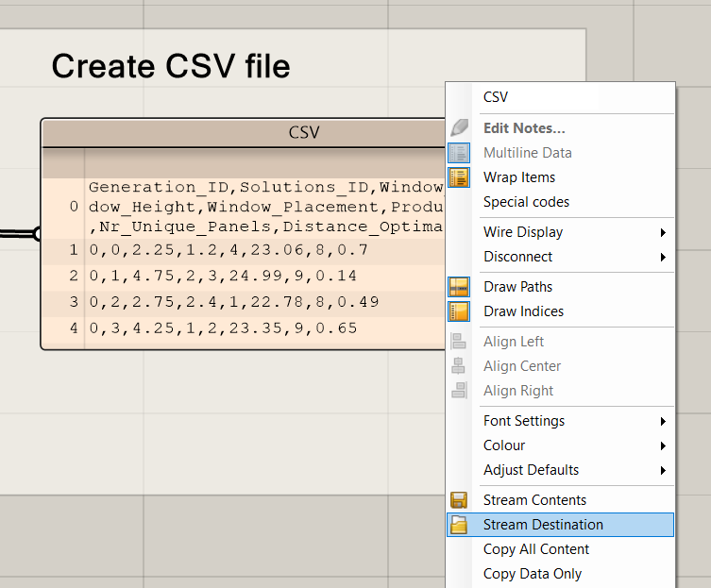The image size is (711, 588).
Task: Click row '0,2,2.75,2.4,1,22.78,8,0.49'
Action: click(234, 301)
